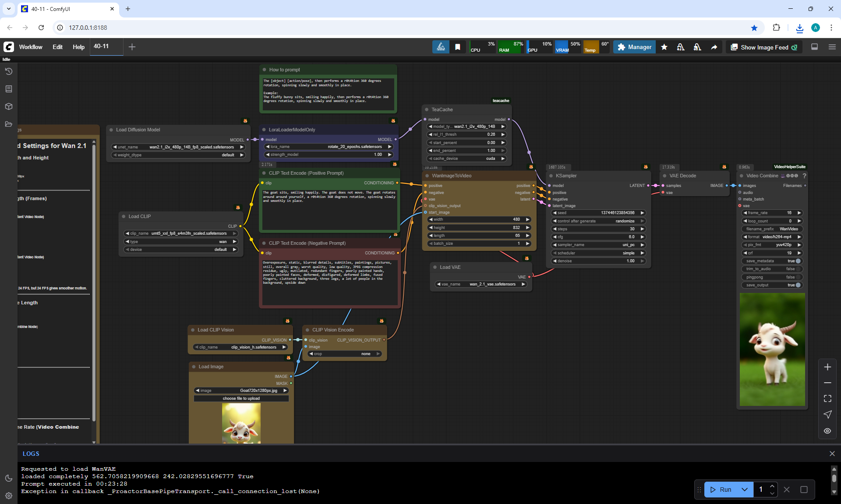Click the bookmark icon in top toolbar
This screenshot has width=841, height=504.
[x=457, y=47]
